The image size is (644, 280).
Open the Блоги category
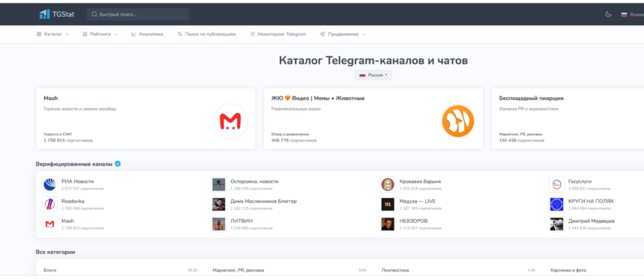pos(50,270)
